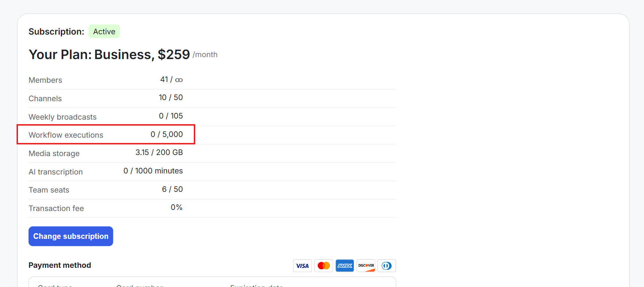644x287 pixels.
Task: Click the Your Plan: Business heading
Action: point(110,55)
